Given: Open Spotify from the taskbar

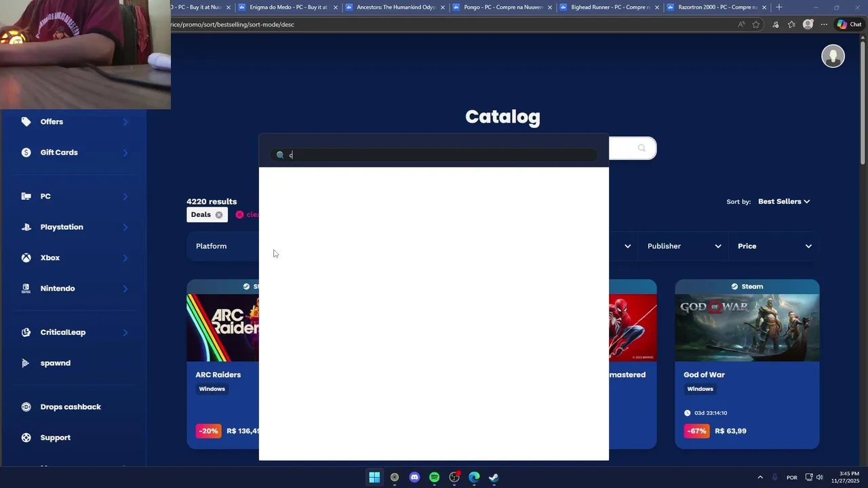Looking at the screenshot, I should (434, 477).
